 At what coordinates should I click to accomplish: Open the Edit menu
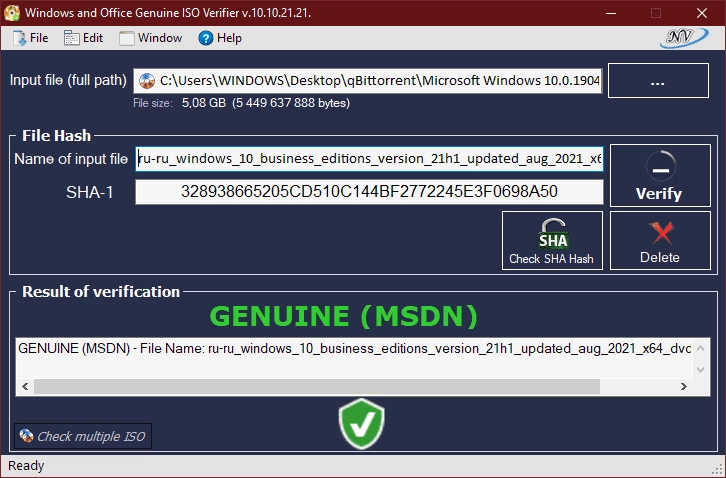click(83, 38)
